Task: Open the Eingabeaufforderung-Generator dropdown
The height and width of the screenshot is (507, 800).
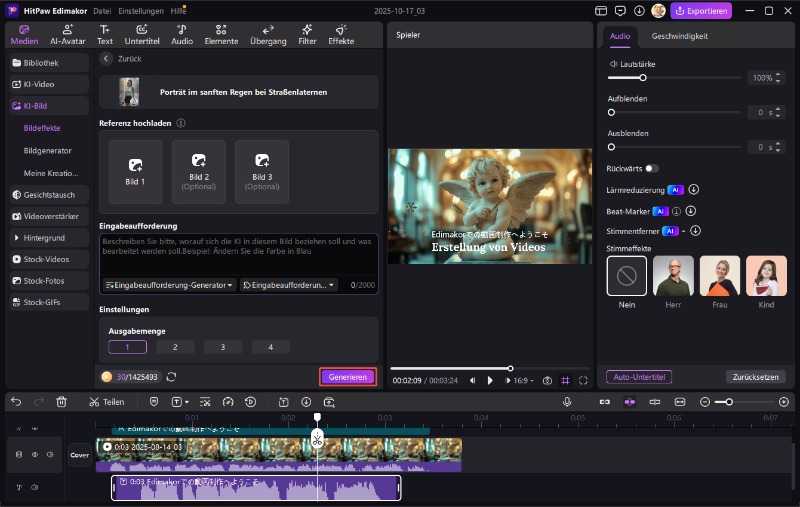Action: [169, 285]
